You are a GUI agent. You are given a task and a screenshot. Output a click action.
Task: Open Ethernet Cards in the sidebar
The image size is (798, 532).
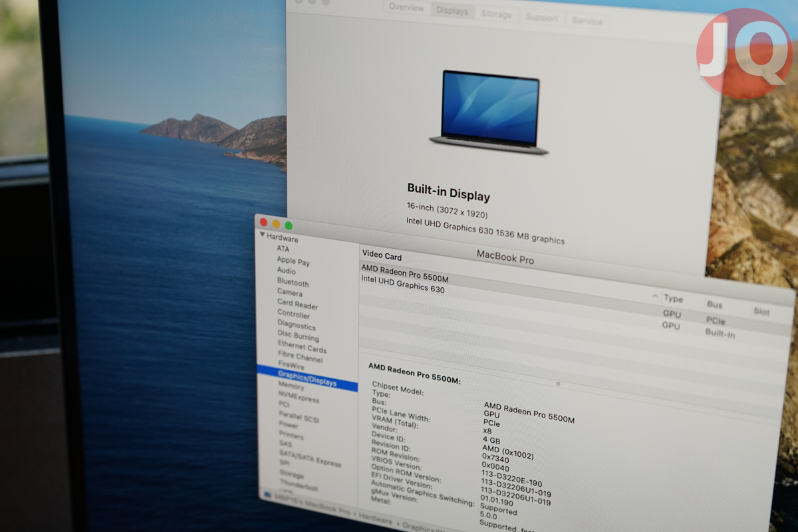click(303, 348)
